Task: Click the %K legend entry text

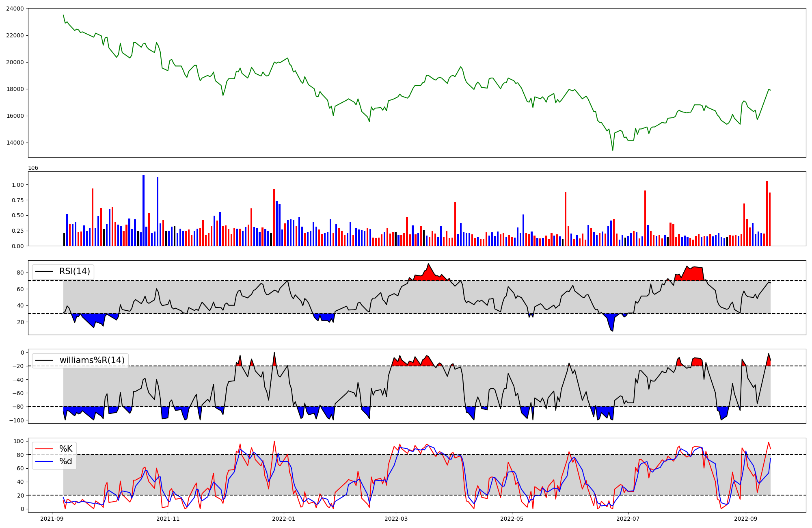Action: point(66,449)
